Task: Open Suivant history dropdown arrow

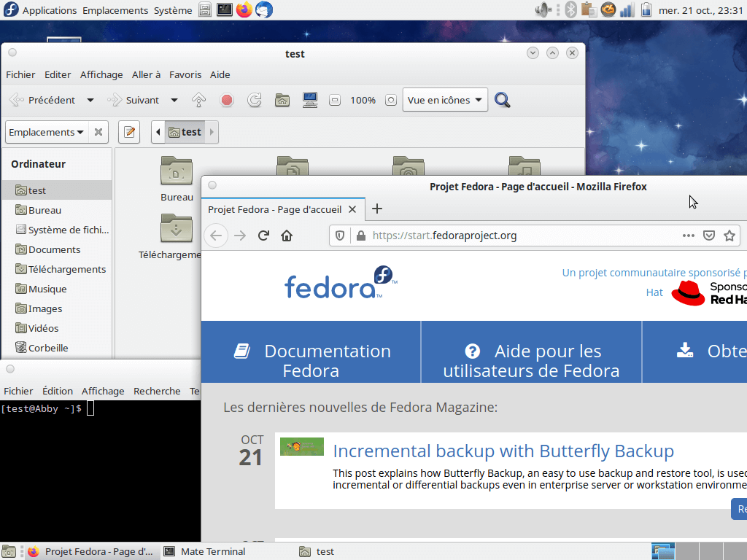Action: point(174,100)
